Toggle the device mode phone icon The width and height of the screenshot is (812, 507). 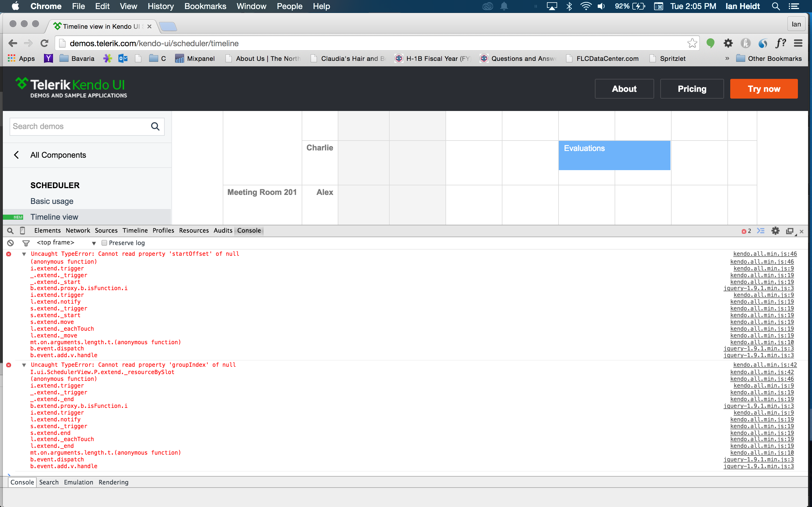[23, 231]
